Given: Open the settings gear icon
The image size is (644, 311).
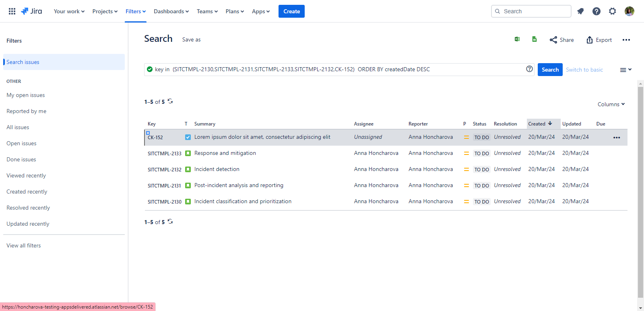Looking at the screenshot, I should pos(613,11).
